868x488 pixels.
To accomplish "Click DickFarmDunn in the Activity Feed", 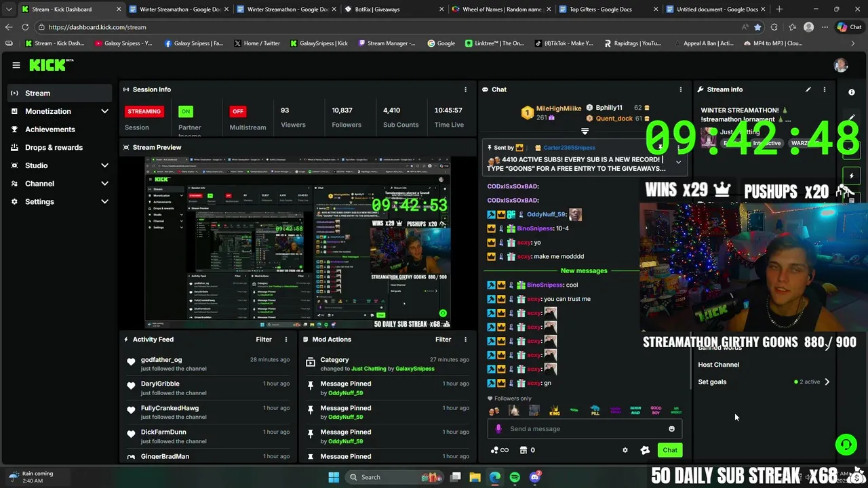I will [x=163, y=432].
